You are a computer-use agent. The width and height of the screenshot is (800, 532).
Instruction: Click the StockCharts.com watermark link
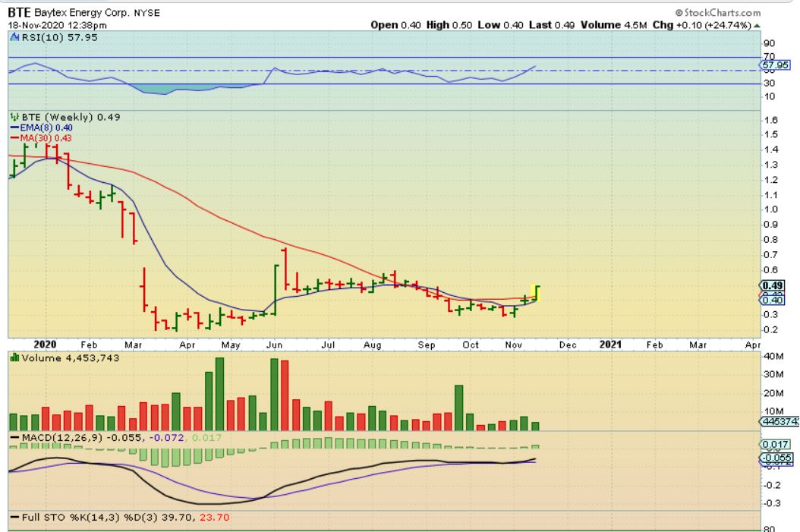[x=718, y=13]
